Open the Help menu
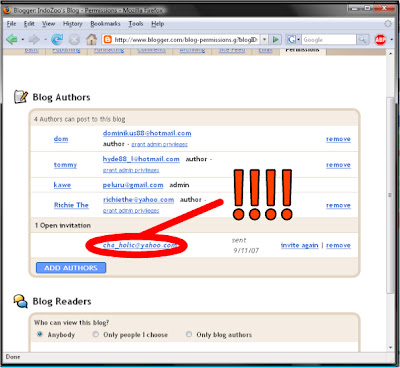The height and width of the screenshot is (368, 400). (x=157, y=24)
